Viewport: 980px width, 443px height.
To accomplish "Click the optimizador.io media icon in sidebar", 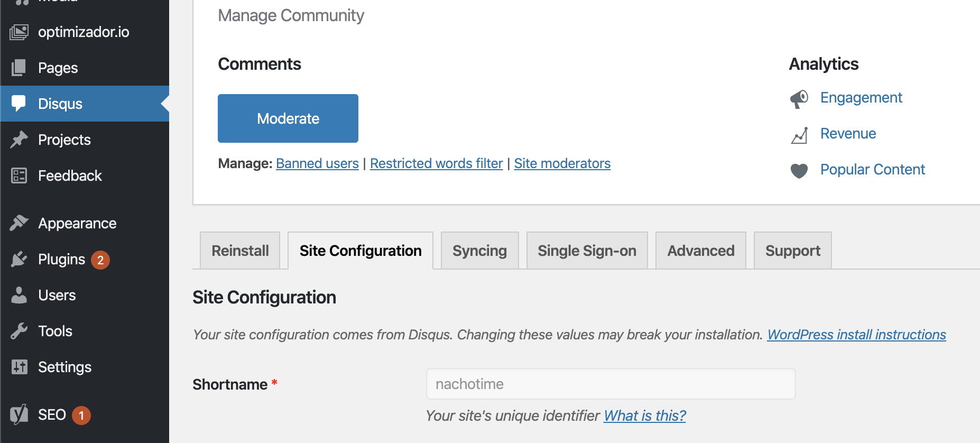I will [x=19, y=32].
